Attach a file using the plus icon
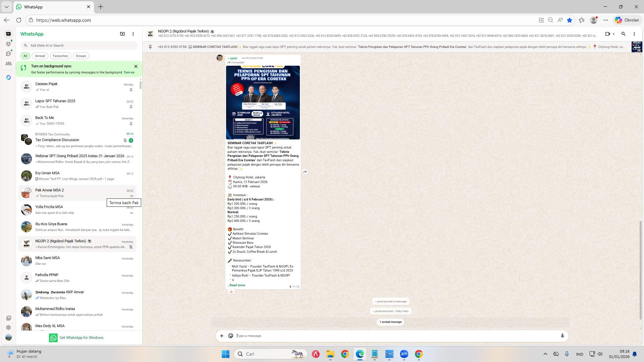644x362 pixels. coord(221,336)
